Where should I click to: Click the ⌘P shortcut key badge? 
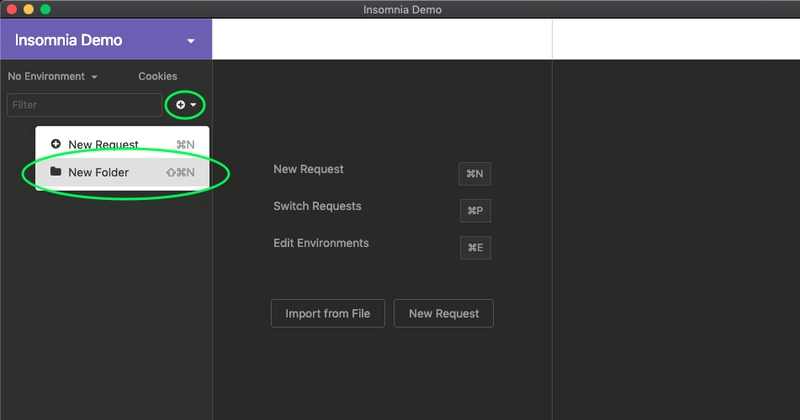tap(475, 211)
